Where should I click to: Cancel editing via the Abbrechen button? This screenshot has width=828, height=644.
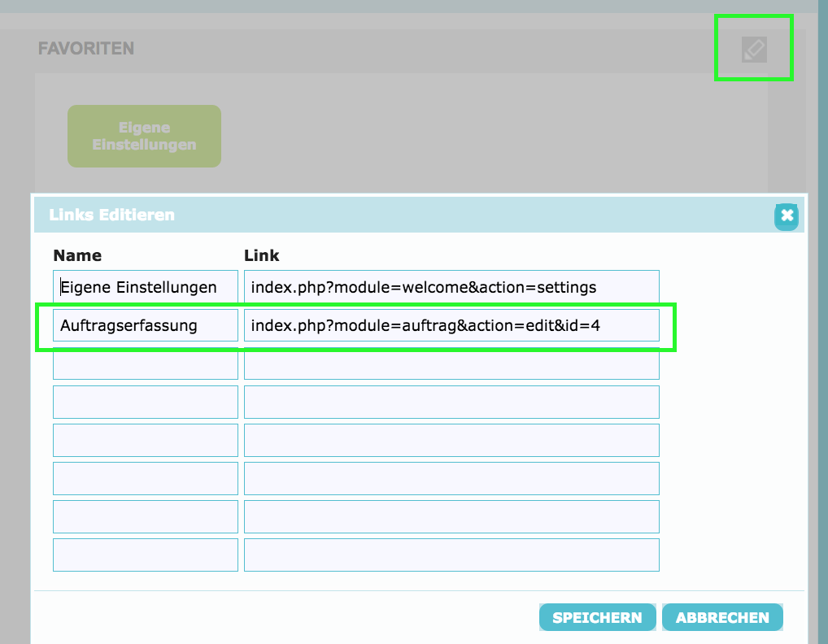[722, 617]
